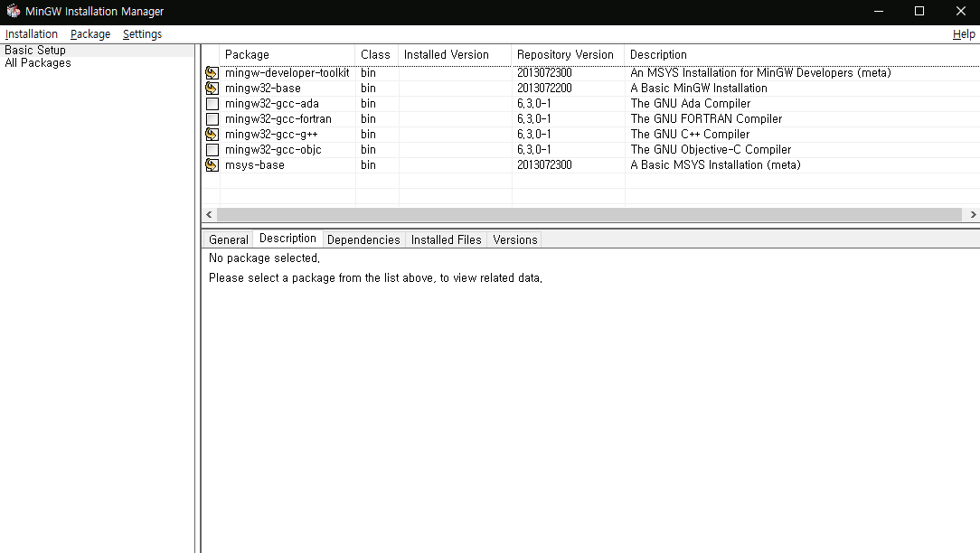Select the msys-base package name
Viewport: 980px width, 553px height.
[254, 165]
